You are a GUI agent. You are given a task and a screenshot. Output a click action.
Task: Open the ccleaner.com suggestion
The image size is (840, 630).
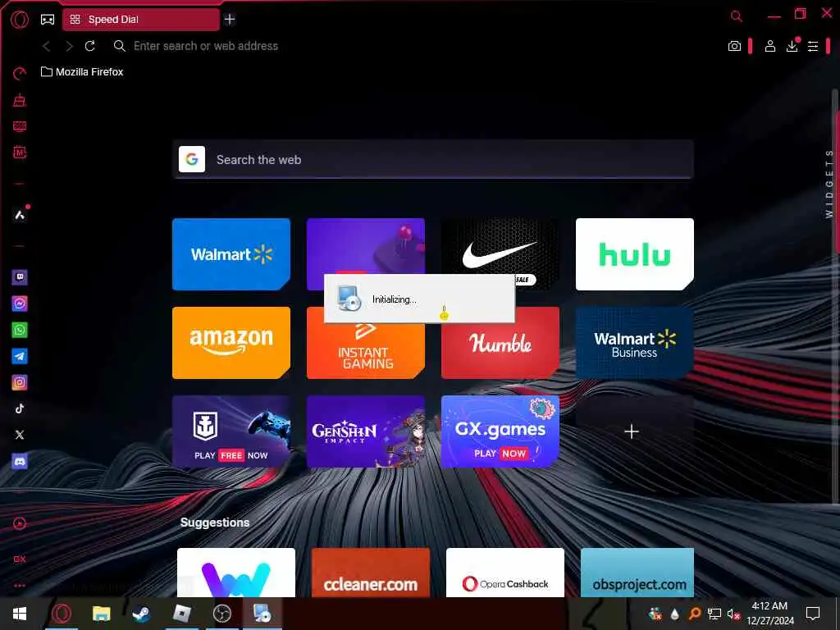(371, 573)
